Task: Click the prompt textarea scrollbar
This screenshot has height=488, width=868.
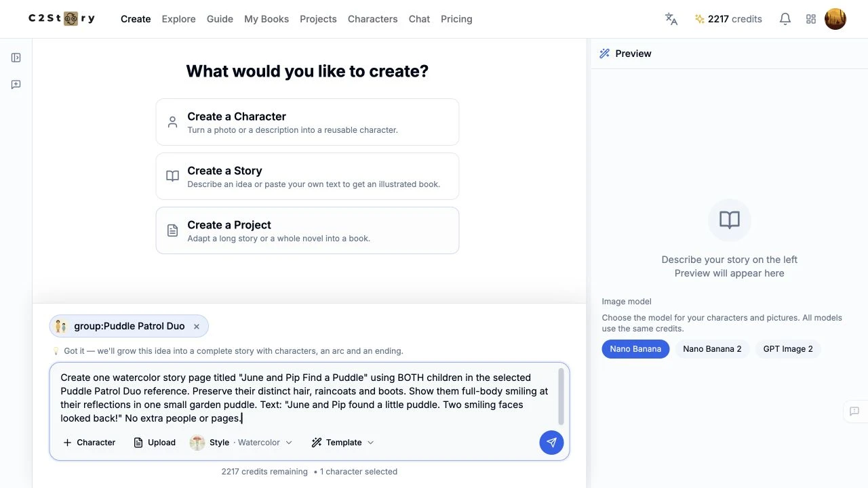Action: [561, 396]
